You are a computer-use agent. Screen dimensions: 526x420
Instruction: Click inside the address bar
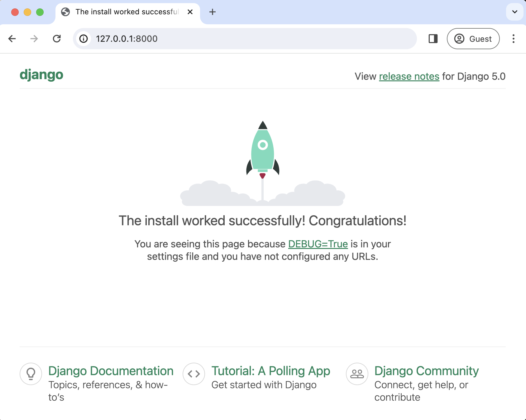[218, 39]
